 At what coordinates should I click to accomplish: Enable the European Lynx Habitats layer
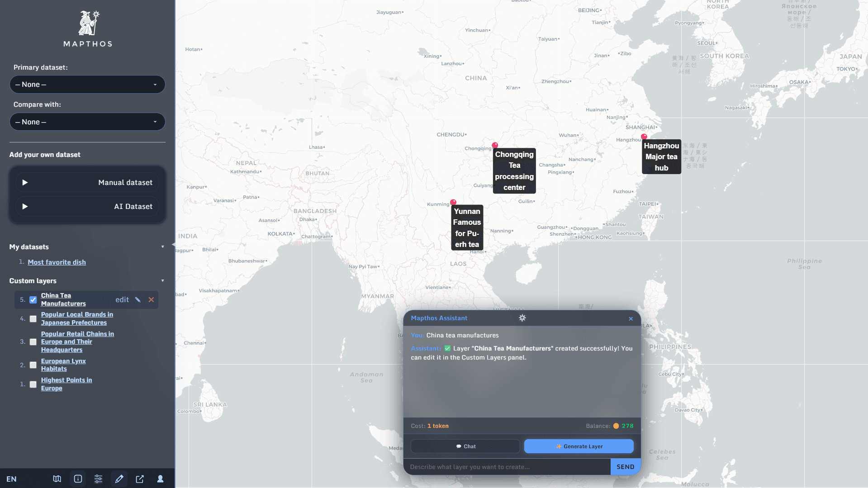coord(33,365)
